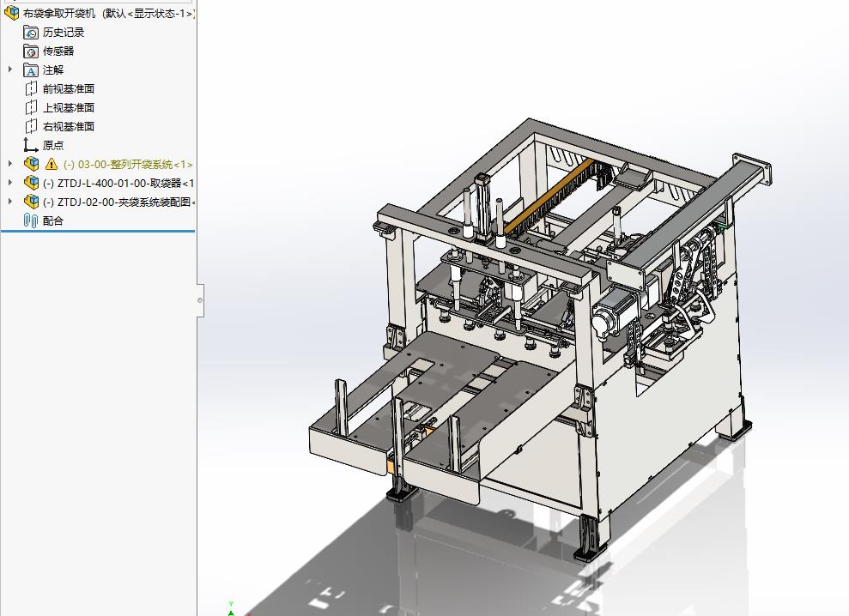Click the 原点 origin icon
Screen dimensions: 849x616
click(x=31, y=145)
